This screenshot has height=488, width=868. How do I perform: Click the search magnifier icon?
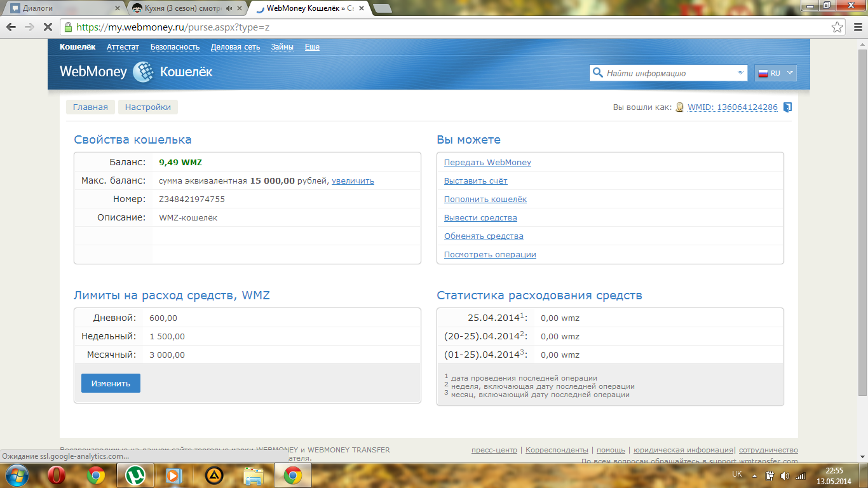point(597,72)
